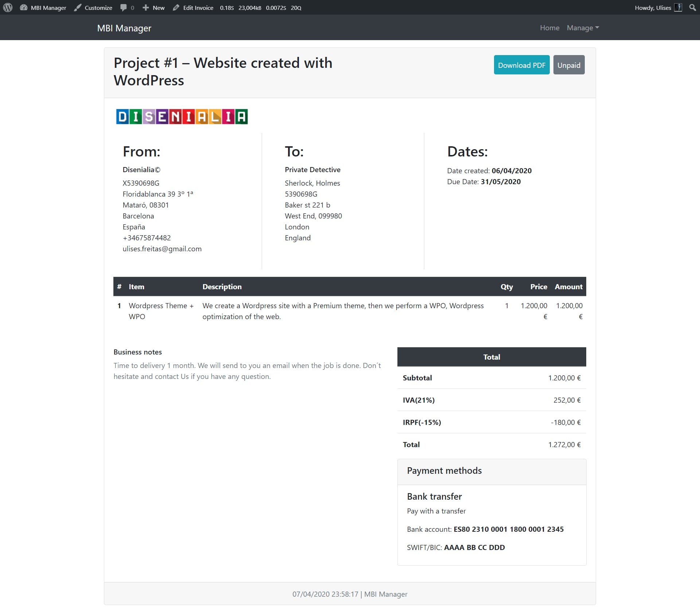Open the New content menu
This screenshot has width=700, height=612.
159,8
